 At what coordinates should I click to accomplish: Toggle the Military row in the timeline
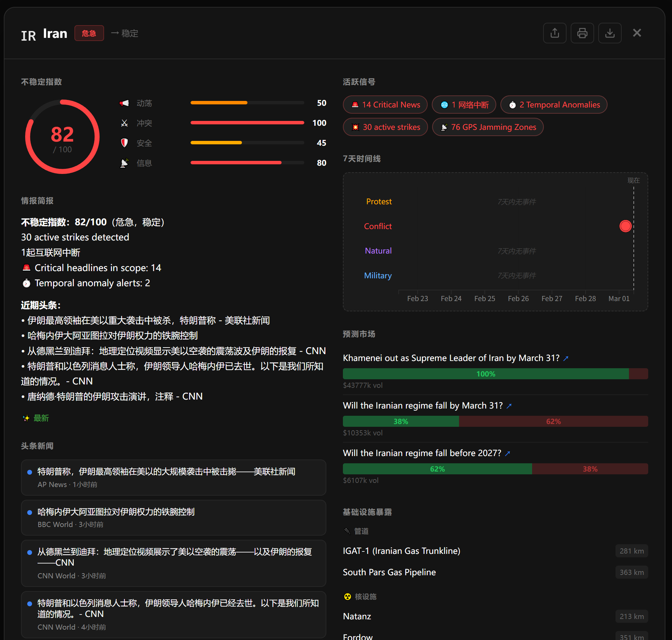click(378, 275)
